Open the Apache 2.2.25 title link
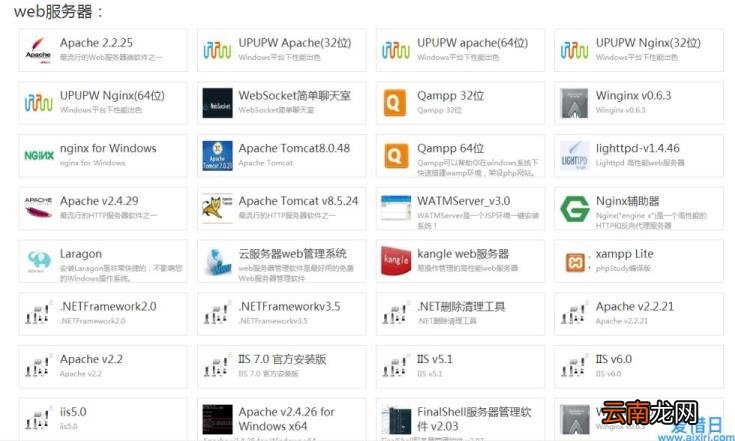Viewport: 735px width, 441px height. 96,43
